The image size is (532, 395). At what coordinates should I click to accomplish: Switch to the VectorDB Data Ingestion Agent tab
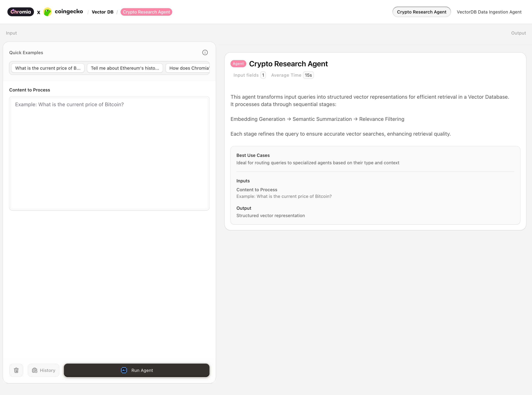489,12
